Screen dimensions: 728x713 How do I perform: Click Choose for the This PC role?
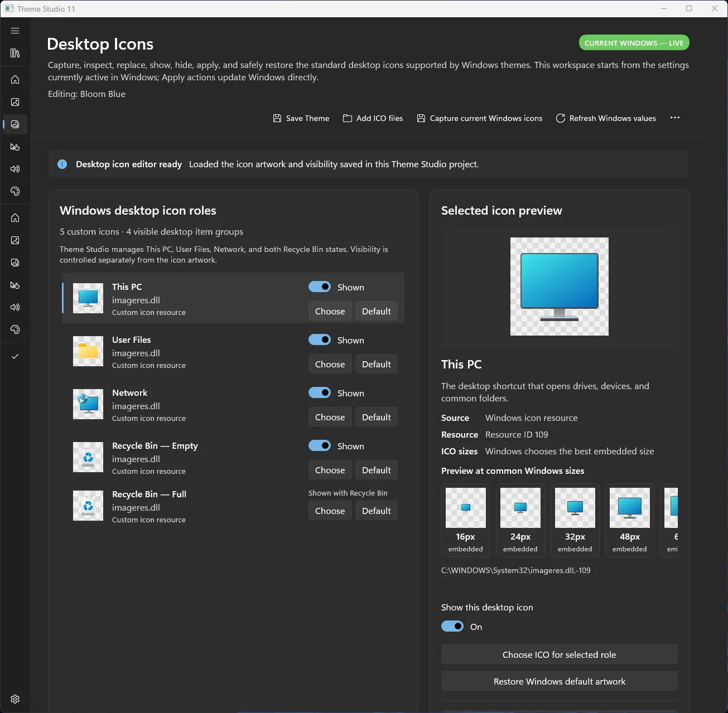(330, 311)
